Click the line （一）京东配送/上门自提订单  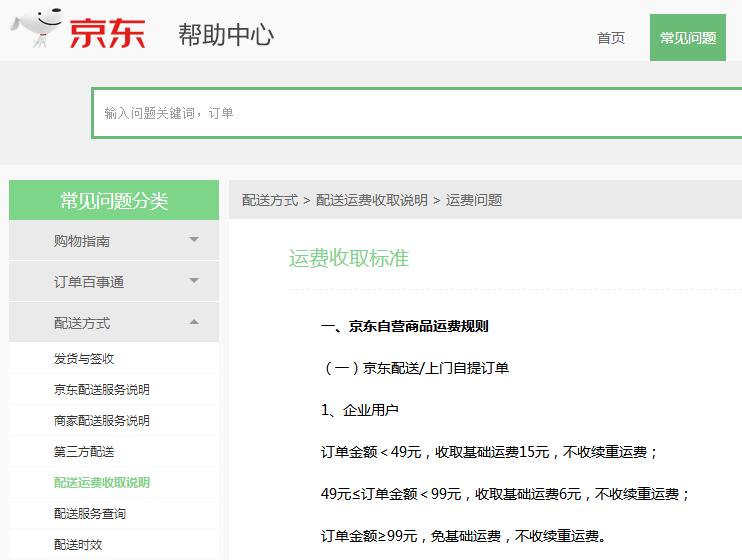(415, 368)
